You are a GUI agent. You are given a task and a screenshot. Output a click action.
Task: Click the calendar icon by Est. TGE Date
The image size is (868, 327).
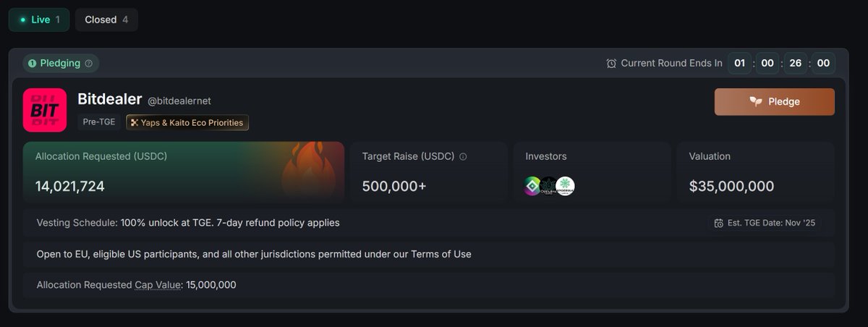[x=718, y=223]
